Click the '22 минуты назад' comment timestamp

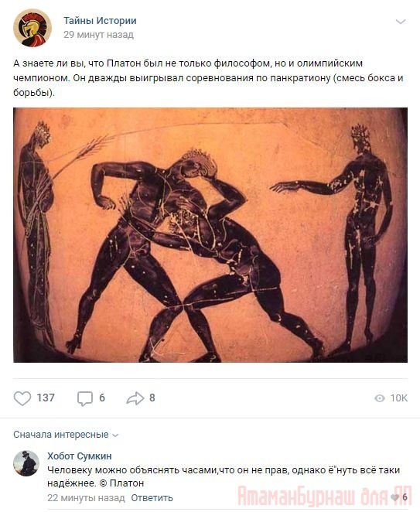(x=86, y=498)
